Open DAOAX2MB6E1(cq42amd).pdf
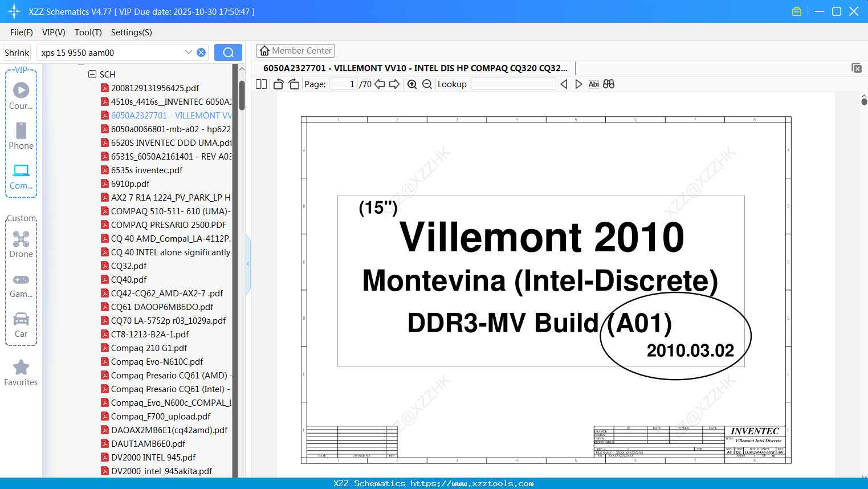The image size is (868, 489). tap(169, 430)
